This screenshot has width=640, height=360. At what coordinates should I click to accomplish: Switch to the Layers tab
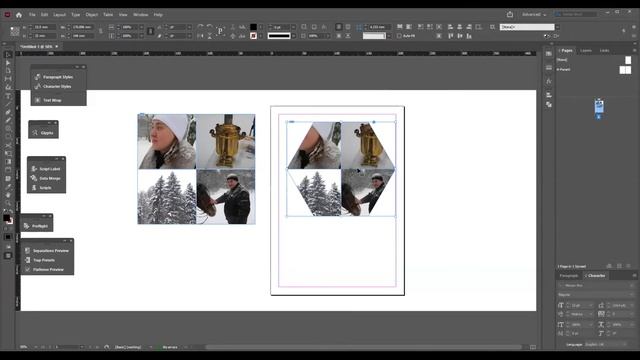[x=586, y=51]
